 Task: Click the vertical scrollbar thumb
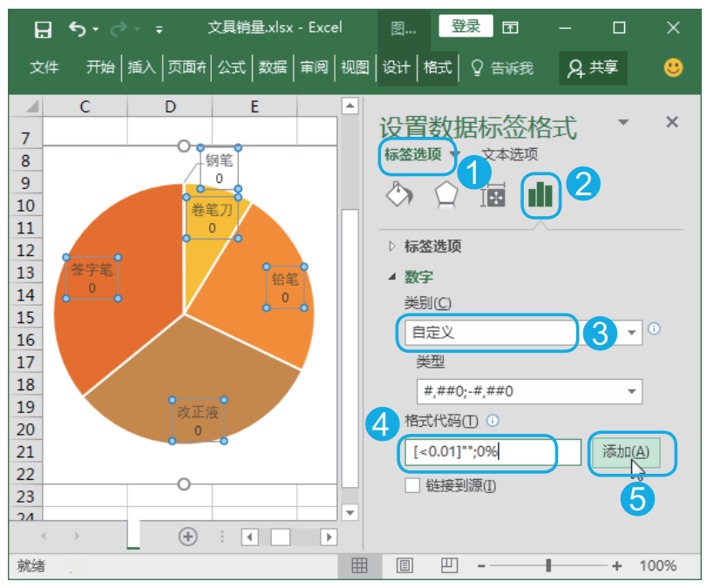pos(350,348)
